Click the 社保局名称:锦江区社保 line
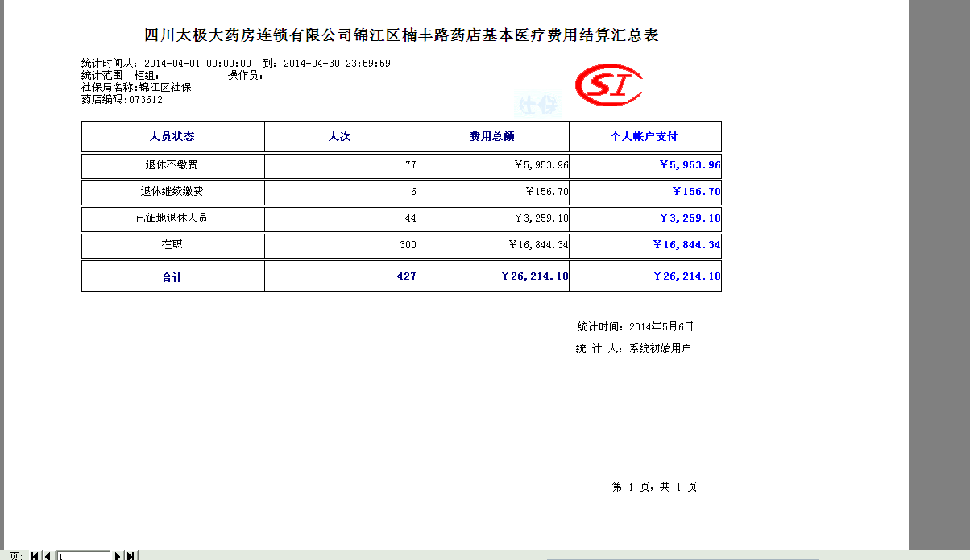Screen dimensions: 970x560 (x=136, y=87)
